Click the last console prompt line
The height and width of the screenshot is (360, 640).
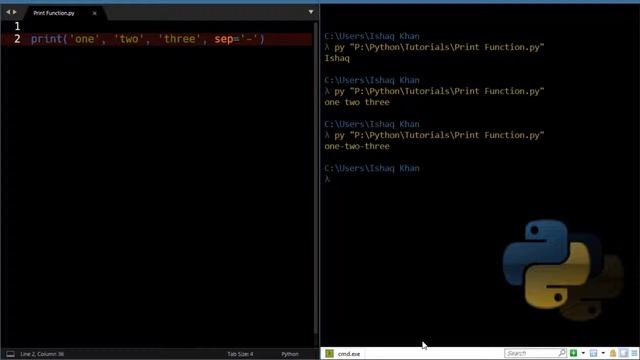pos(327,179)
